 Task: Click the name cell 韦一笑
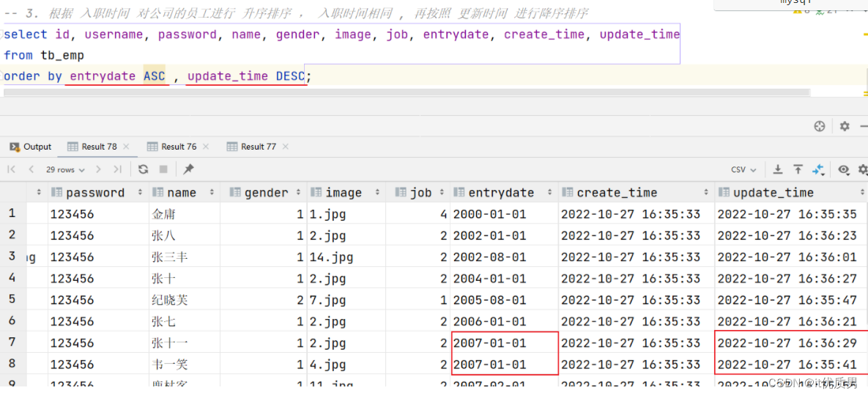pyautogui.click(x=185, y=365)
